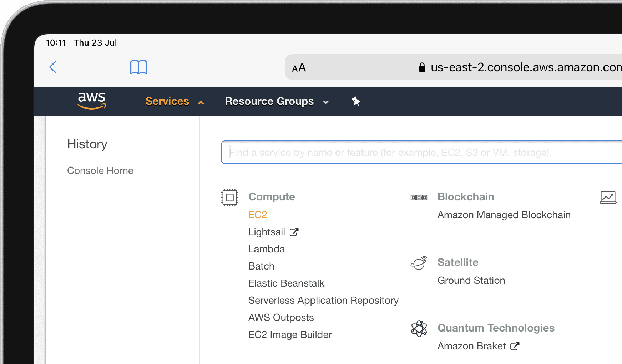Screen dimensions: 622x364
Task: Click the Compute chip category icon
Action: coord(230,197)
